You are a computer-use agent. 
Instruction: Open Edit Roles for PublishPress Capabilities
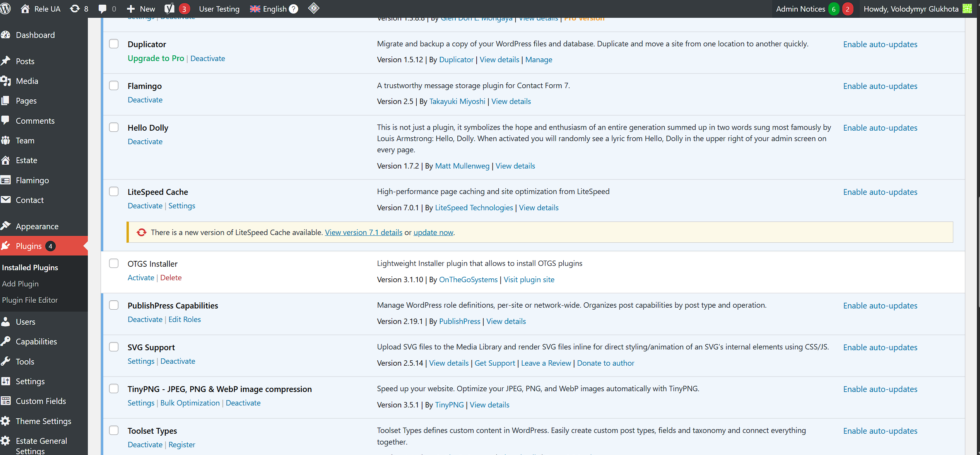click(185, 319)
